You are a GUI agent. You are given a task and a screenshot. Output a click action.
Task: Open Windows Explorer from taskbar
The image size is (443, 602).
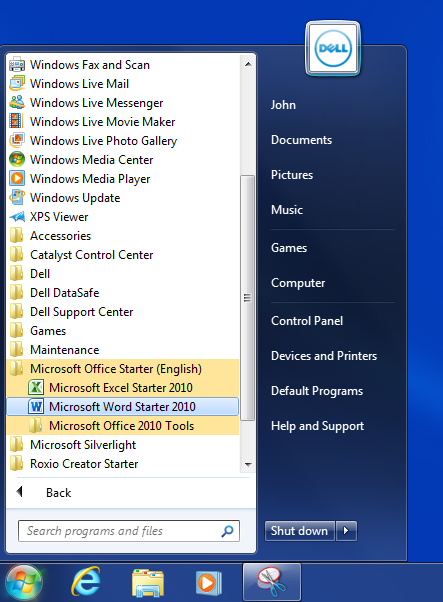(148, 583)
